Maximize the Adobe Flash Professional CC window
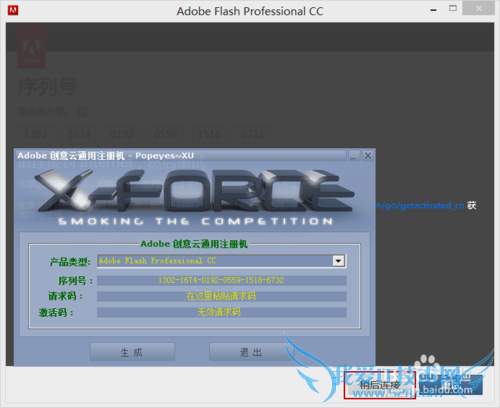 tap(453, 8)
